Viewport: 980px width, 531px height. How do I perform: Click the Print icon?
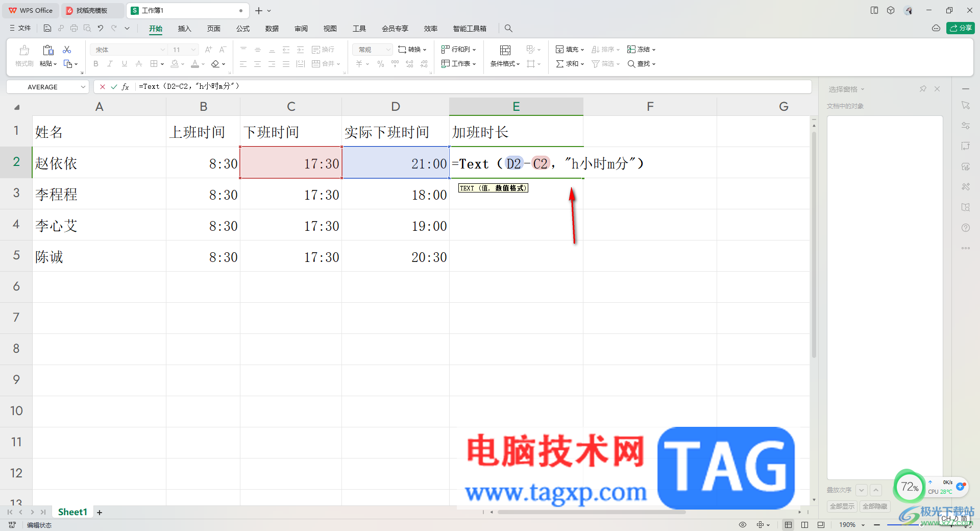[x=74, y=29]
